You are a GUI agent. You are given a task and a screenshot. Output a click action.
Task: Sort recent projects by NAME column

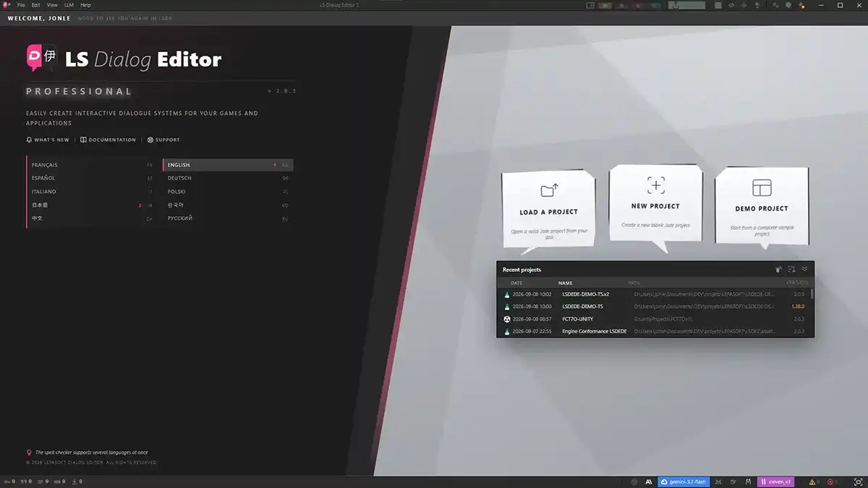(x=565, y=283)
